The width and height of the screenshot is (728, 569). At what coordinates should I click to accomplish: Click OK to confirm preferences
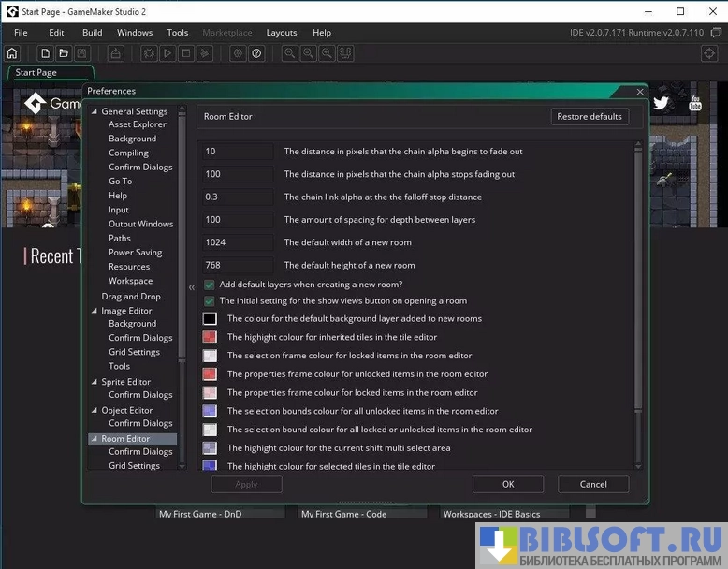pyautogui.click(x=508, y=484)
